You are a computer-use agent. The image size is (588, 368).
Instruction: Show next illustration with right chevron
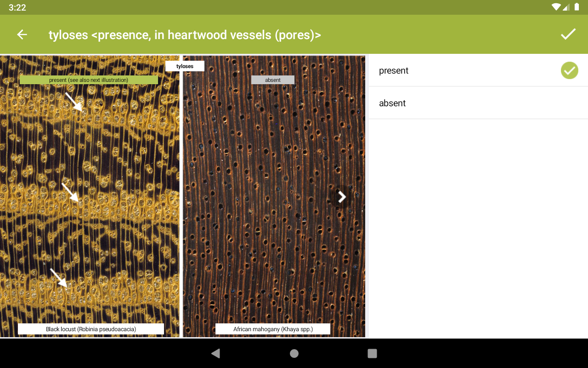[x=341, y=197]
